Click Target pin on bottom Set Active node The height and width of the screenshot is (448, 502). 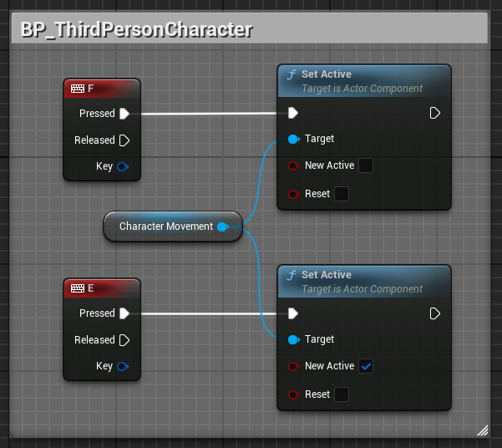tap(293, 339)
